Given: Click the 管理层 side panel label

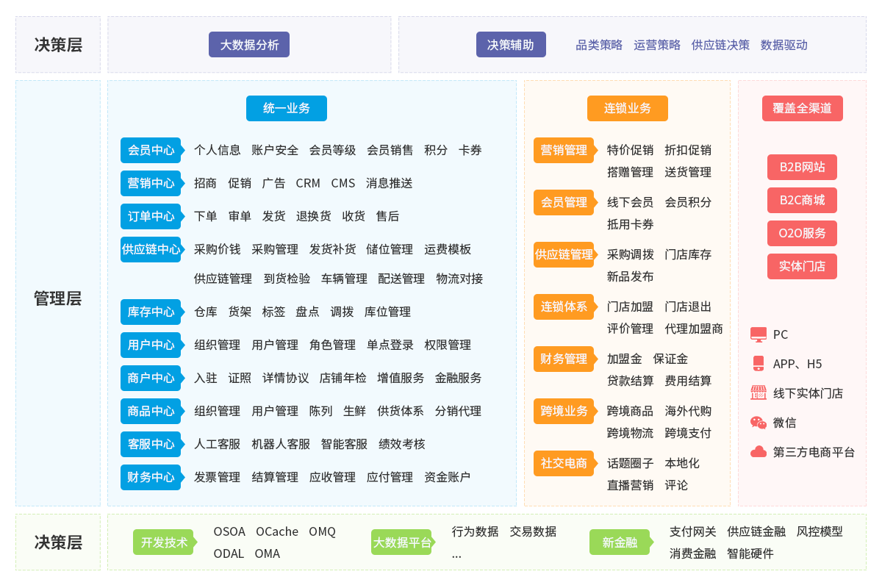Looking at the screenshot, I should [x=58, y=298].
